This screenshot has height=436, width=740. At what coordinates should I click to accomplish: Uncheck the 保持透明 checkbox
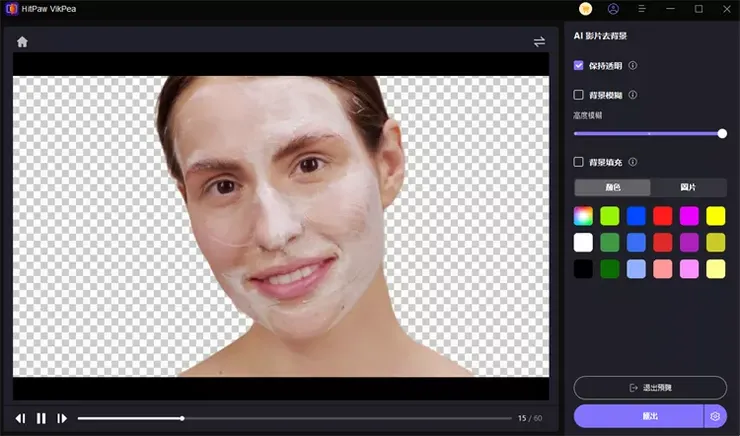pyautogui.click(x=579, y=66)
